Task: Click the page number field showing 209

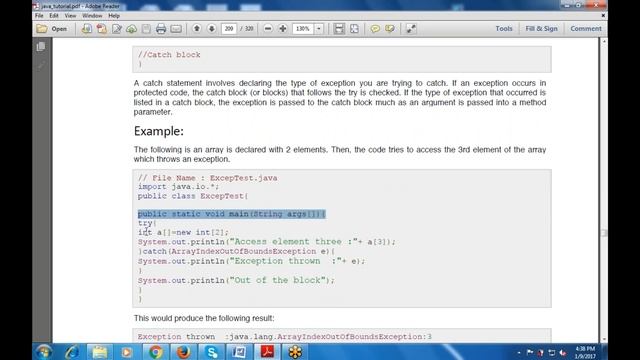Action: click(229, 29)
